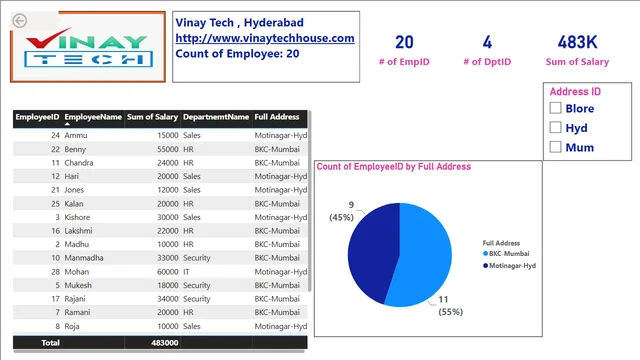This screenshot has height=360, width=640.
Task: Click Vinay Tech , Hyderabad heading
Action: point(240,22)
